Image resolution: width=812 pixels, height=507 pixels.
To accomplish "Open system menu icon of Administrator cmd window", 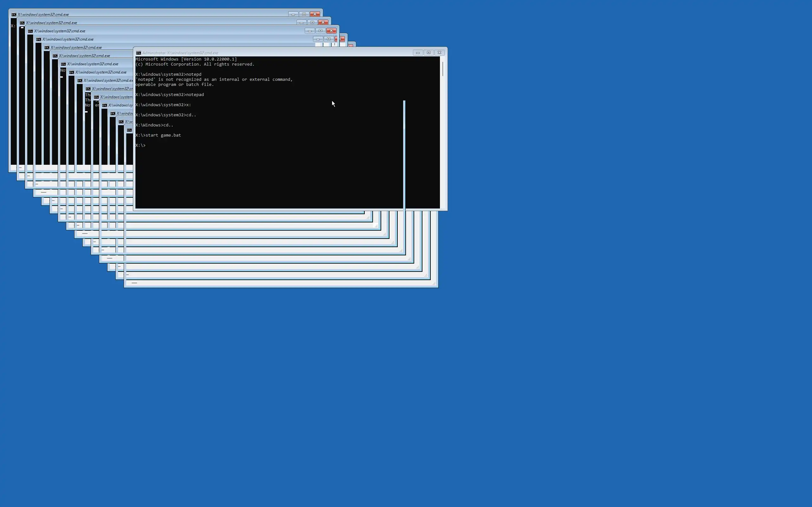I will [138, 53].
